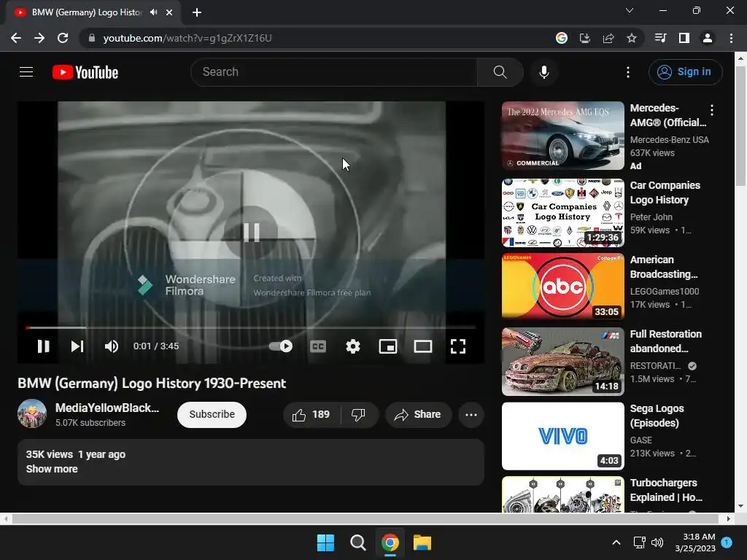The height and width of the screenshot is (560, 747).
Task: Reload the YouTube page
Action: 63,38
